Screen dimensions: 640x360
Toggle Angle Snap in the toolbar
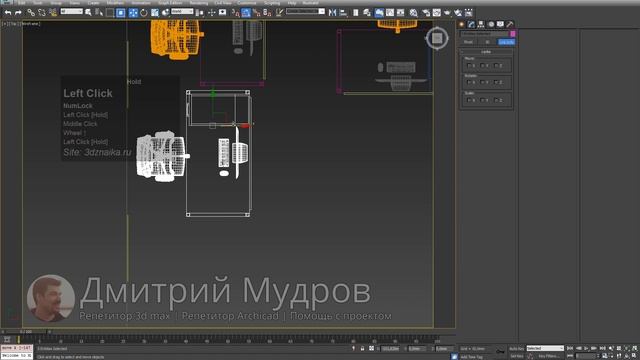coord(246,13)
